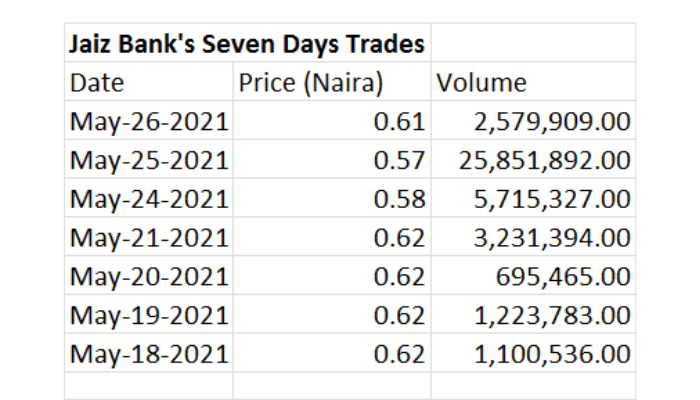Select the May-21-2021 date cell
Viewport: 700px width, 400px height.
(x=148, y=238)
